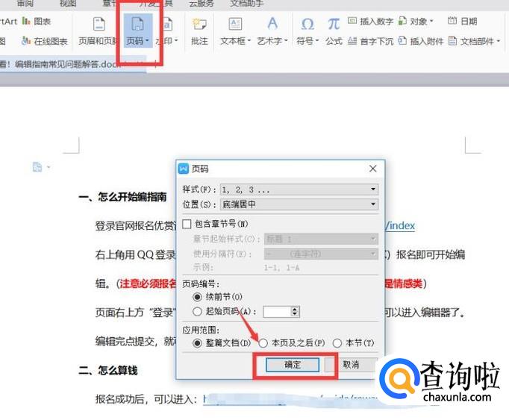Select the 起始页码 radio option
The width and height of the screenshot is (509, 420).
pyautogui.click(x=197, y=312)
